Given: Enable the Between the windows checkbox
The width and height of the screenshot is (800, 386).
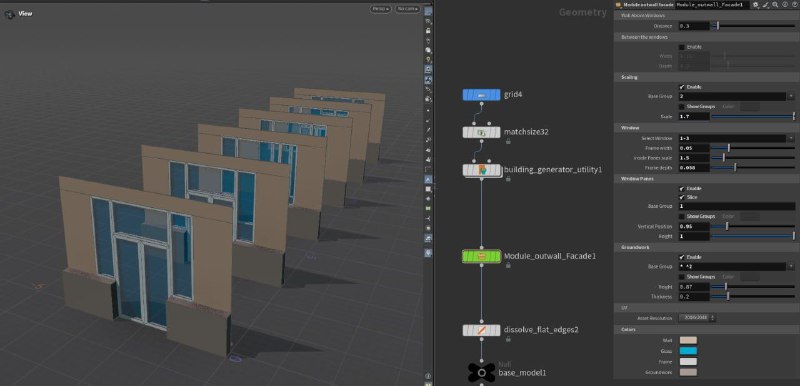Looking at the screenshot, I should click(x=682, y=47).
